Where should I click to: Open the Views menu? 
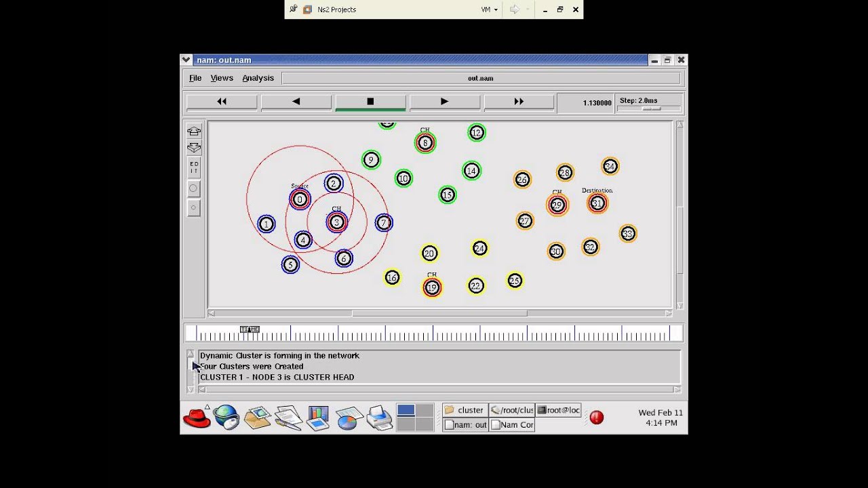[222, 78]
